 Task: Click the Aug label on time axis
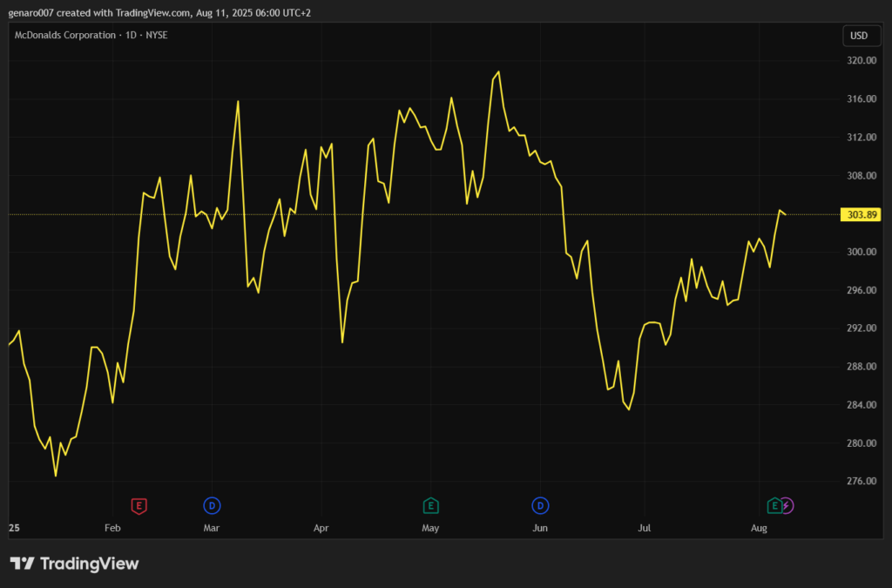coord(759,528)
